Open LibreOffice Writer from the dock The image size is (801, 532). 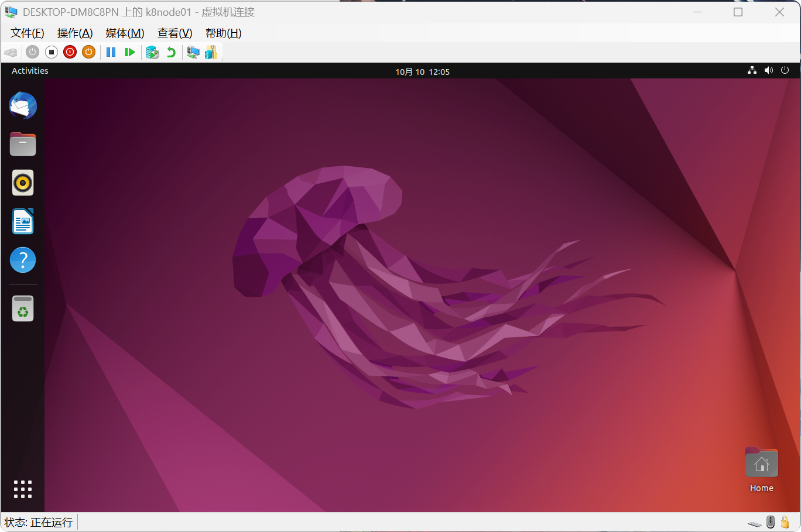(x=23, y=221)
